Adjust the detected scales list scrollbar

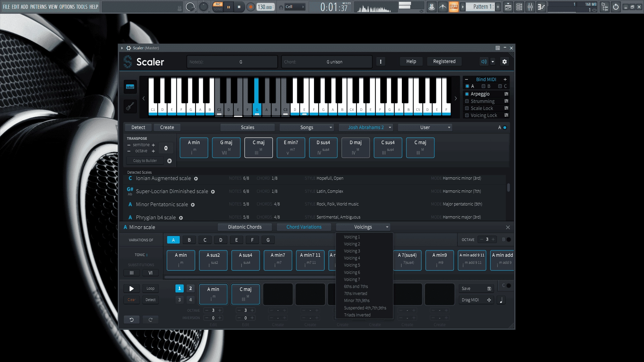(x=508, y=187)
